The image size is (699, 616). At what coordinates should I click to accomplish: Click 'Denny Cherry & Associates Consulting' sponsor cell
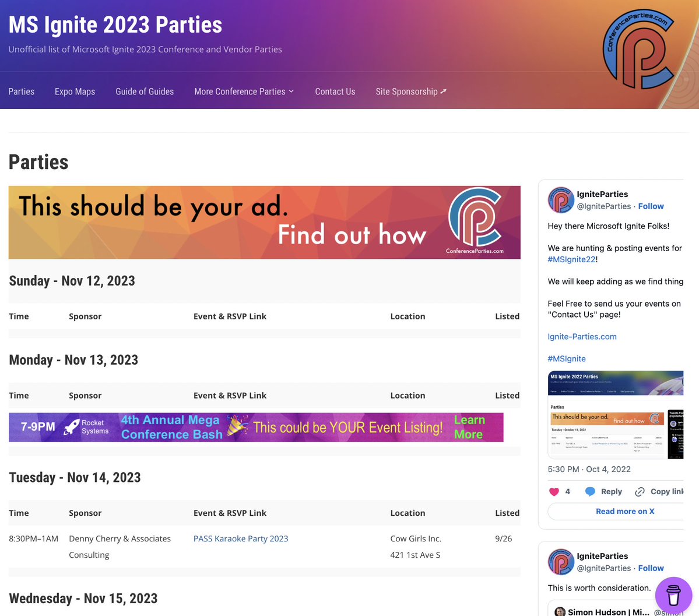click(120, 547)
